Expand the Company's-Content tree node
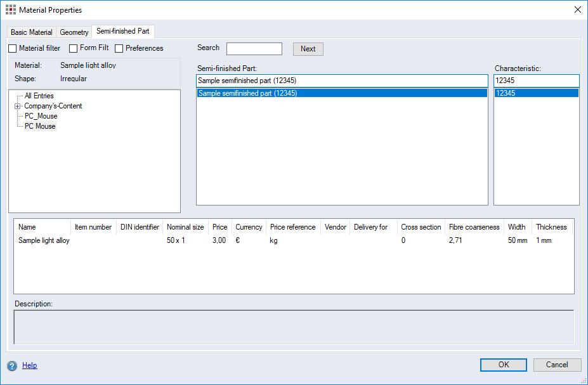The image size is (588, 385). (x=17, y=106)
